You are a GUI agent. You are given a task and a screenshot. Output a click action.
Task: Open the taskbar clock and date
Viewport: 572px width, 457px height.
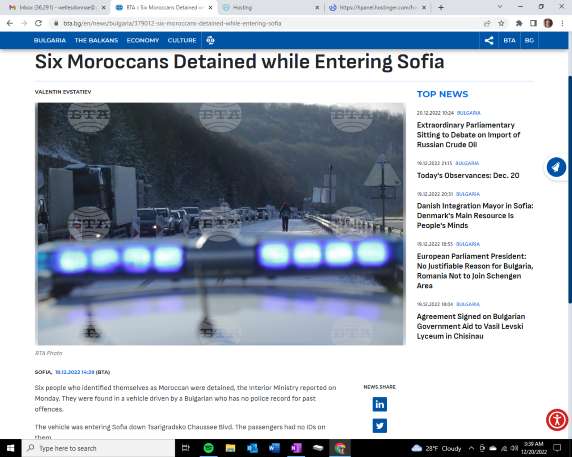point(534,448)
